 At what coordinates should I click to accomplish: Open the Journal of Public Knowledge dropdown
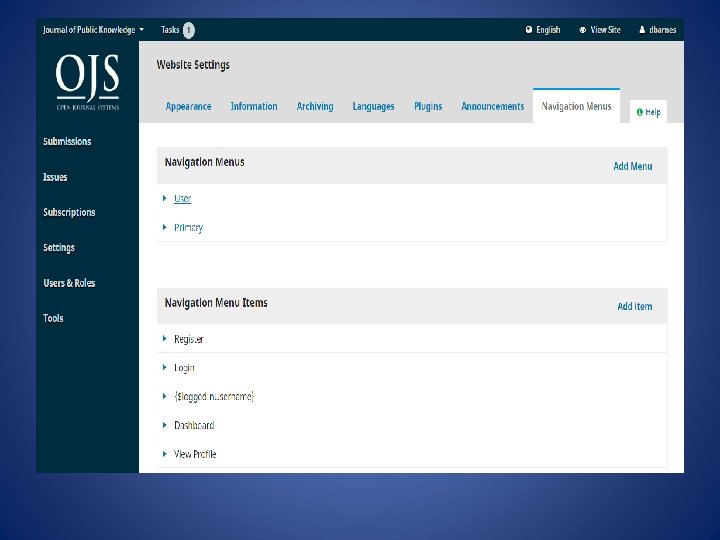coord(93,30)
